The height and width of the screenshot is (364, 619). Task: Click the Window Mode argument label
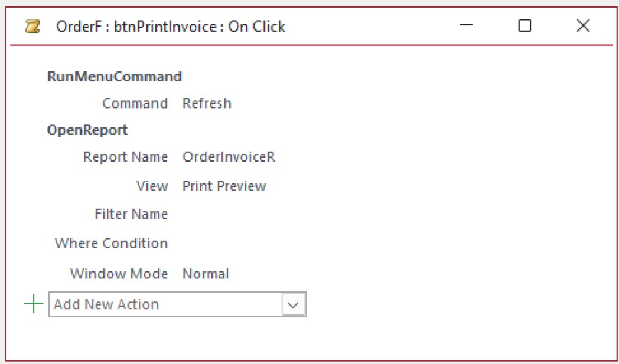[x=119, y=274]
